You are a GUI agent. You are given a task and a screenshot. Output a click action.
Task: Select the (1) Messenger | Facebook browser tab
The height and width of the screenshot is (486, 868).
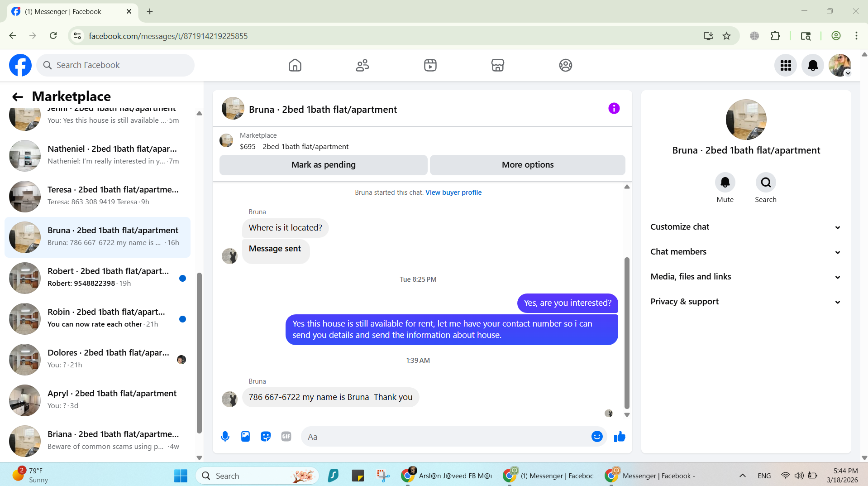click(72, 11)
